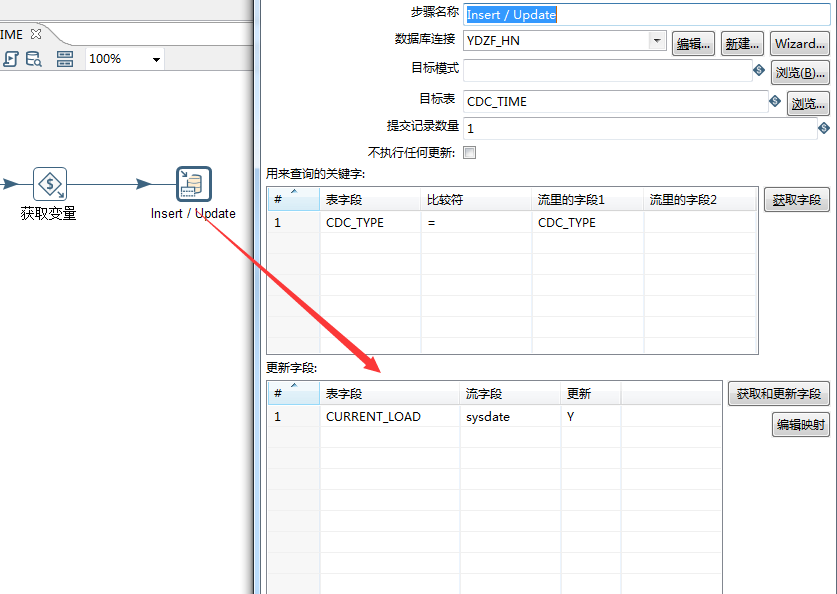837x594 pixels.
Task: Open the 数据库连接 dropdown arrow
Action: [x=657, y=40]
